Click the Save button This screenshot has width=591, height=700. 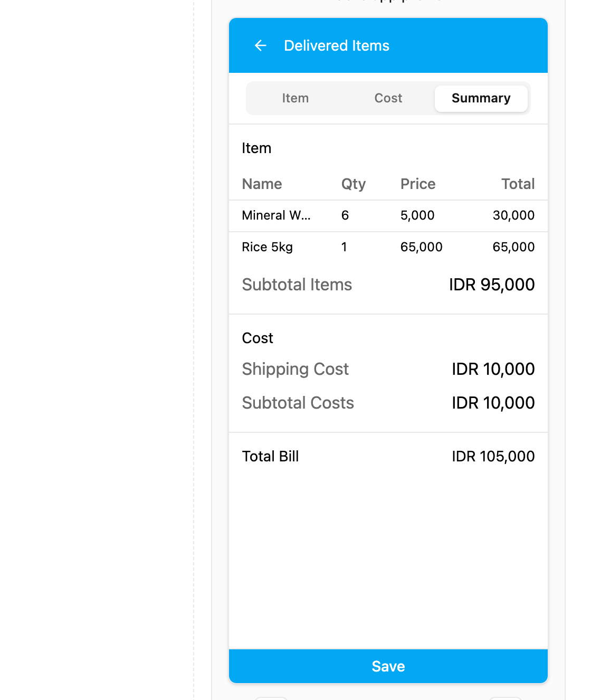pyautogui.click(x=388, y=666)
